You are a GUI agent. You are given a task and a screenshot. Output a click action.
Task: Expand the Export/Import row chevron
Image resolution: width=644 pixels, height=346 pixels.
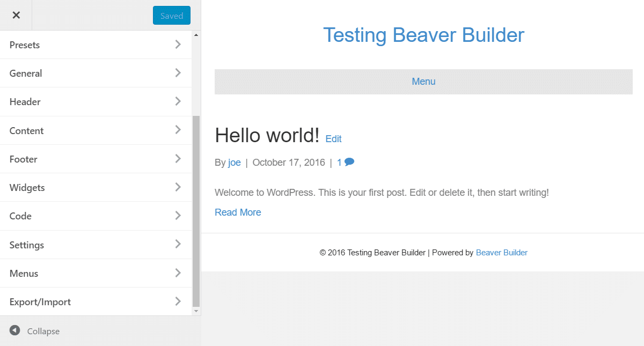tap(178, 301)
